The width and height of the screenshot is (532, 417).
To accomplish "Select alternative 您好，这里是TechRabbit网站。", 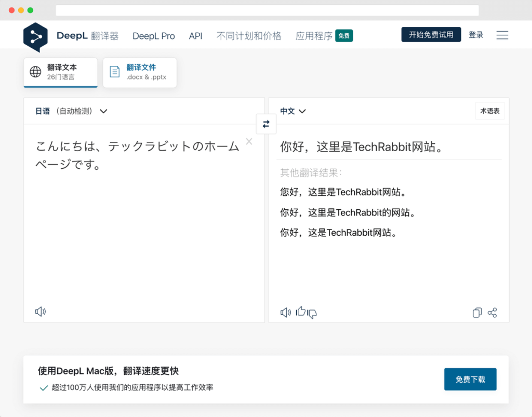I will point(343,192).
